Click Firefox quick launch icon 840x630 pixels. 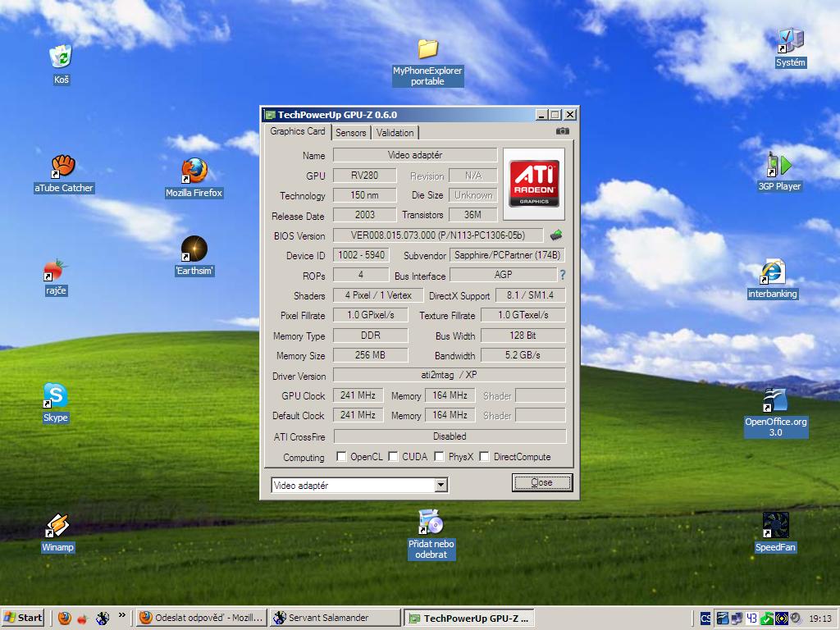click(x=65, y=619)
